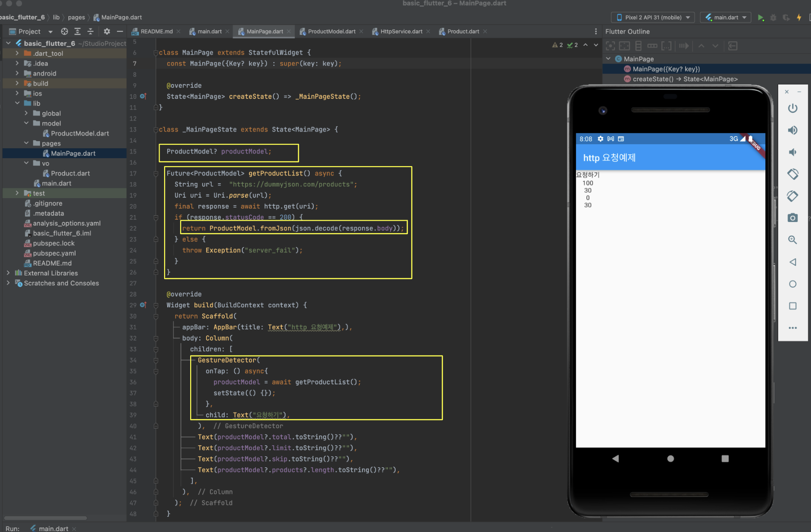Open emulator extended controls (three dots)
This screenshot has width=811, height=532.
click(793, 328)
